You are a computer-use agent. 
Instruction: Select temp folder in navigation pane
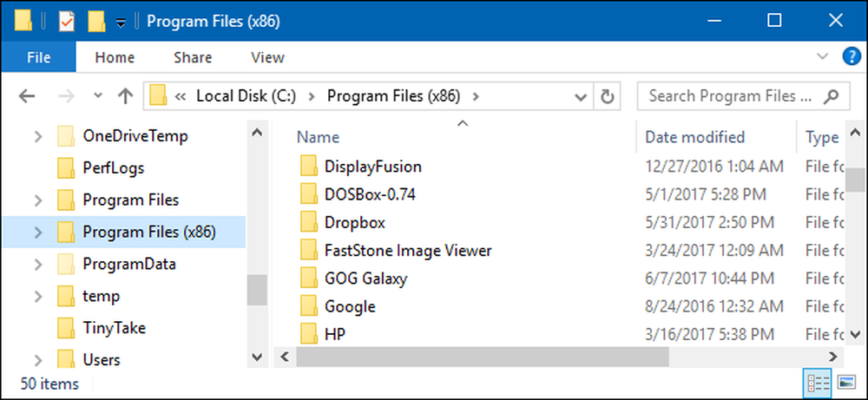[x=102, y=296]
